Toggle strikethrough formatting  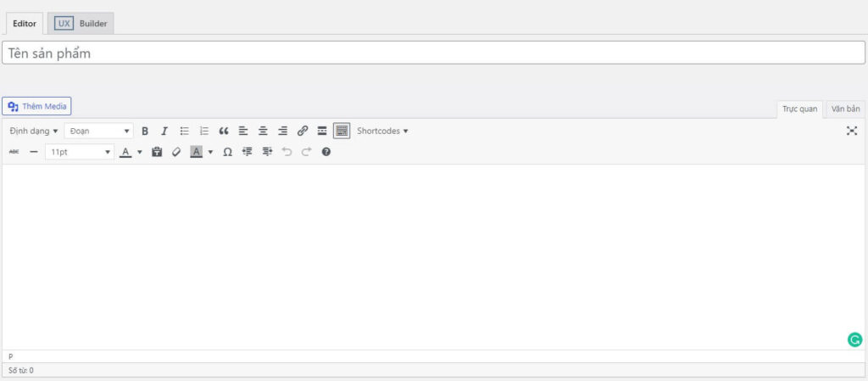pyautogui.click(x=14, y=152)
